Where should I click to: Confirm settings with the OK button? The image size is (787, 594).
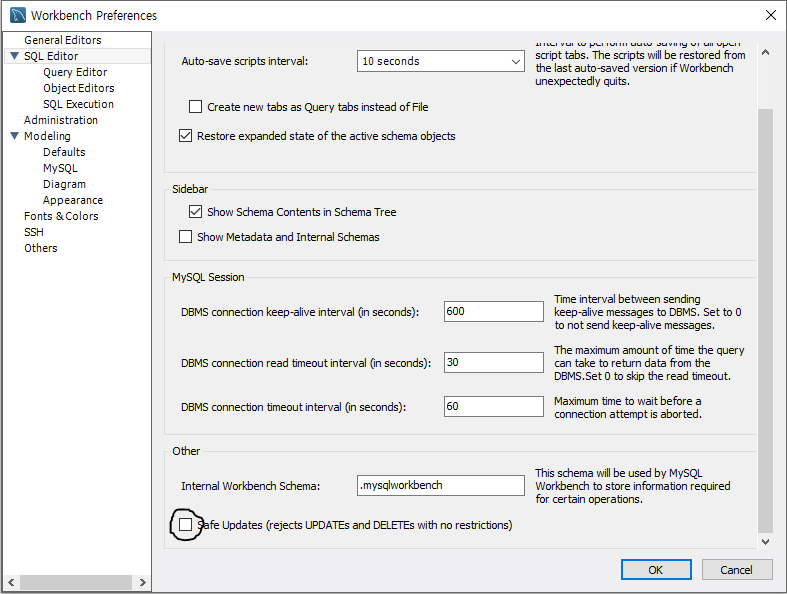pyautogui.click(x=656, y=569)
